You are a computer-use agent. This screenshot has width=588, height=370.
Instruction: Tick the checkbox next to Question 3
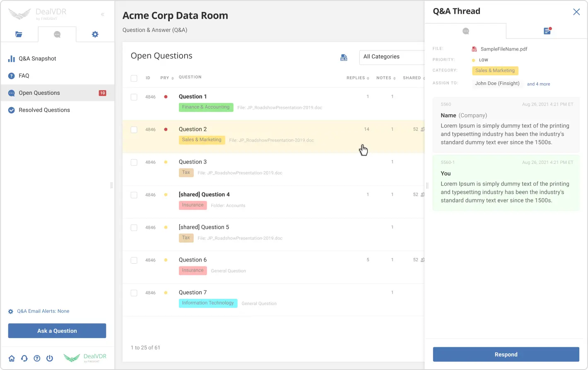pos(134,163)
